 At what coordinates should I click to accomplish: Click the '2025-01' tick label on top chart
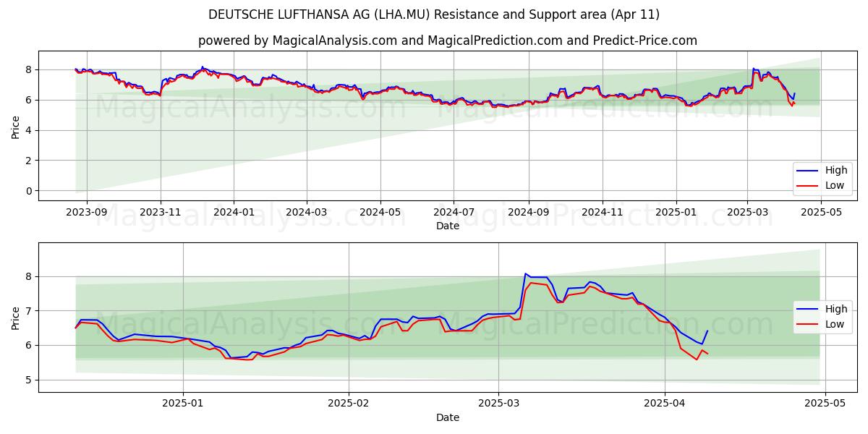coord(676,212)
